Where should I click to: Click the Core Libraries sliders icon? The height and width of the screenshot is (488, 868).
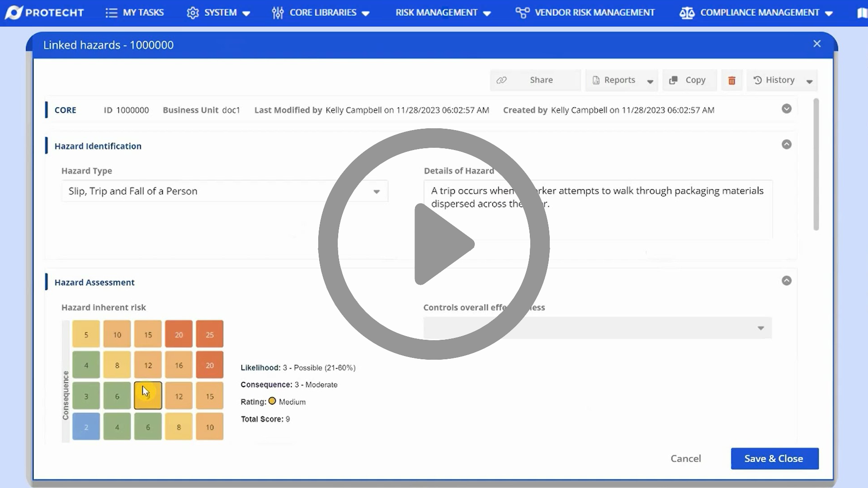pos(278,13)
